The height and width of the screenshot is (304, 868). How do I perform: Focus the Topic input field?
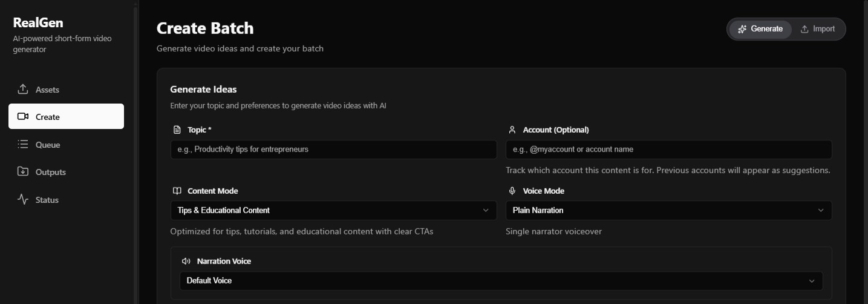click(333, 149)
